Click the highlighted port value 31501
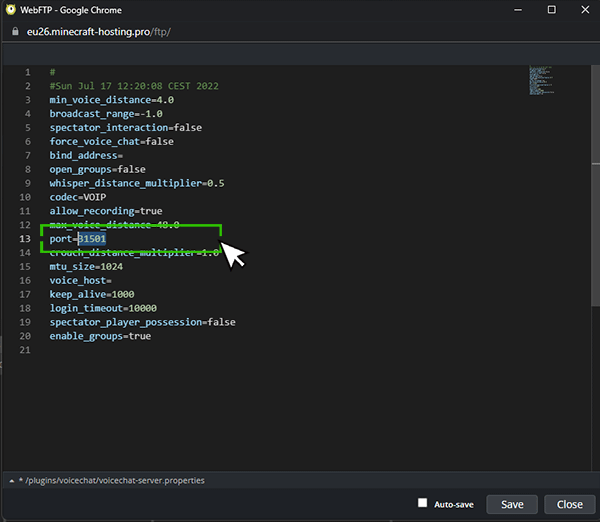 92,240
